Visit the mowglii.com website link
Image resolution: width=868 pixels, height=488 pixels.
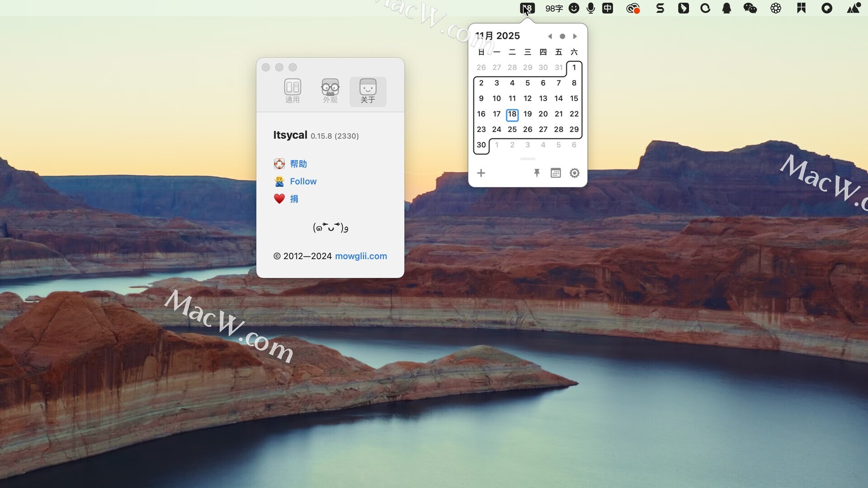click(x=361, y=256)
